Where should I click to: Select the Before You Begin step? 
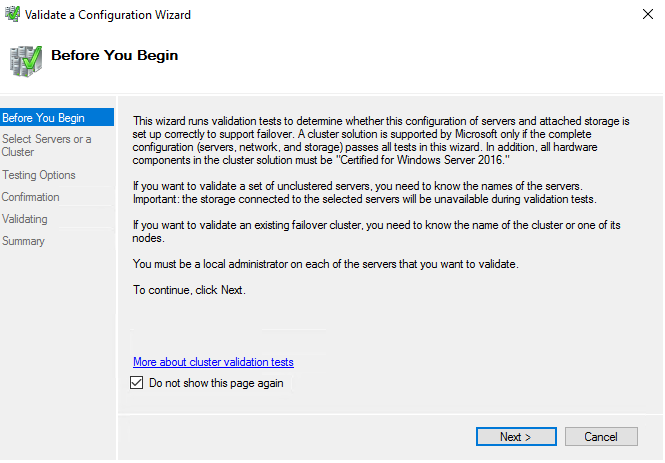43,118
